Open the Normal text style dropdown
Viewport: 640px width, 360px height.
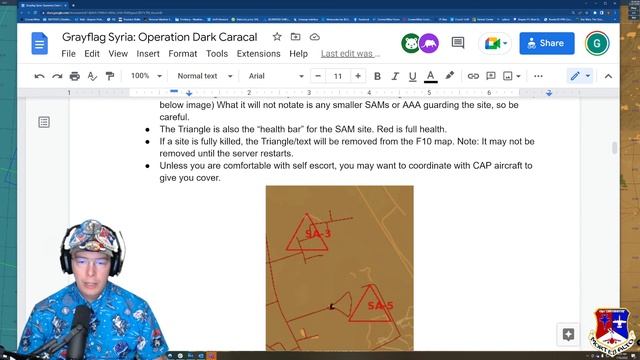204,76
